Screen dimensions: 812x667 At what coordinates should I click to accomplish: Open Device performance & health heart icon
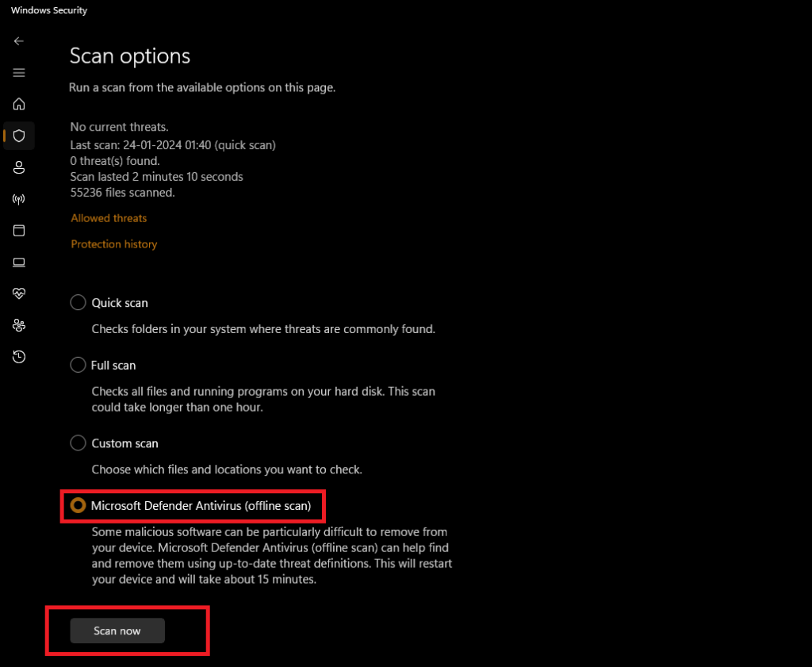pos(19,293)
